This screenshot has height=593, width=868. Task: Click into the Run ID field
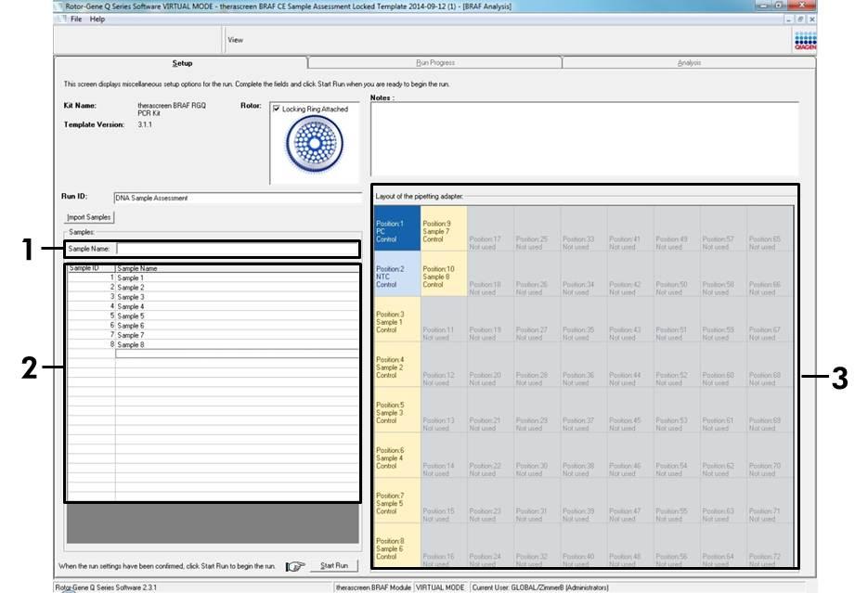(x=238, y=198)
